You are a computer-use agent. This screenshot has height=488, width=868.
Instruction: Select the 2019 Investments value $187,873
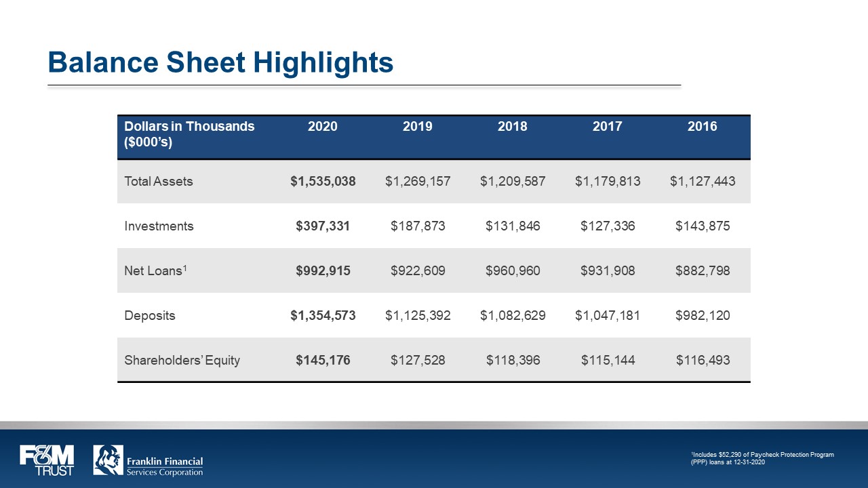point(418,226)
